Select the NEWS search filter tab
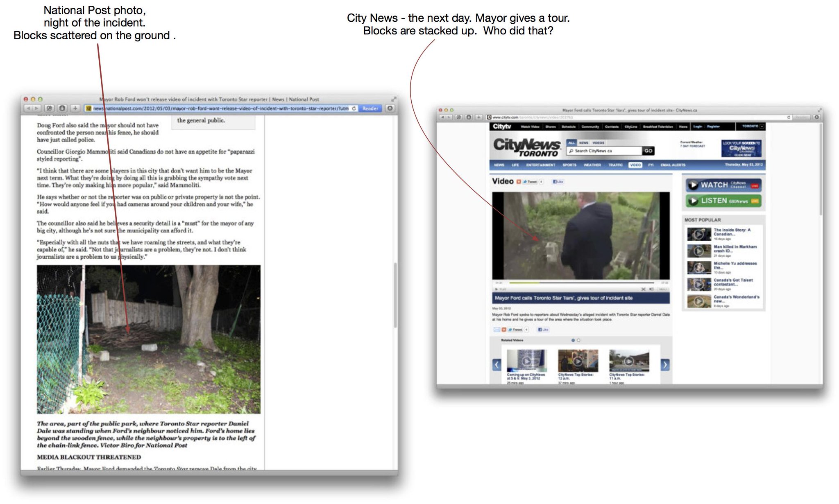 tap(583, 143)
